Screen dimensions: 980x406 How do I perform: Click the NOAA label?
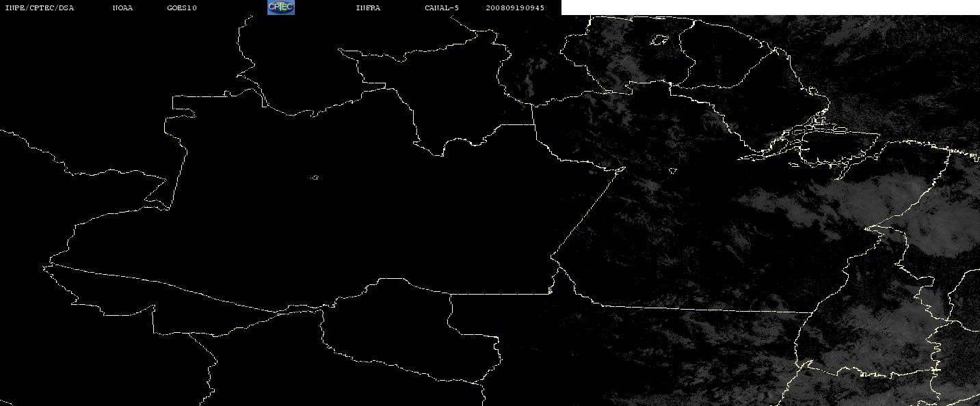pos(123,8)
